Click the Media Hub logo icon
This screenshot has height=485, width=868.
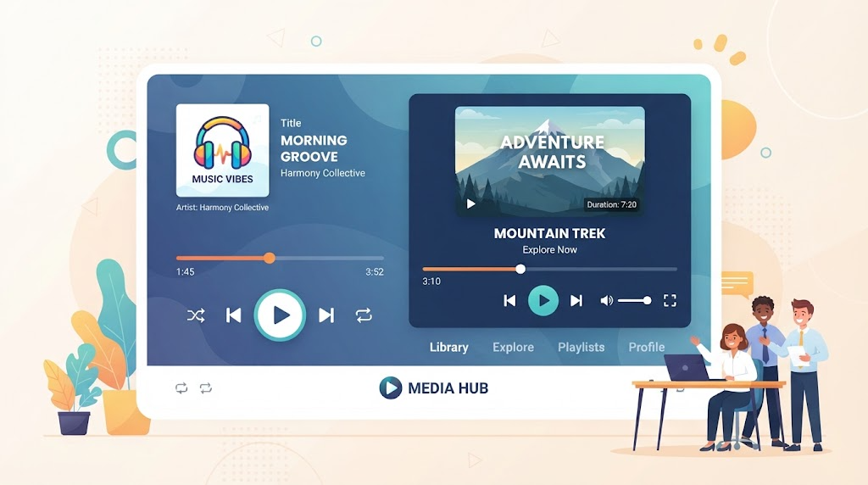[x=390, y=388]
